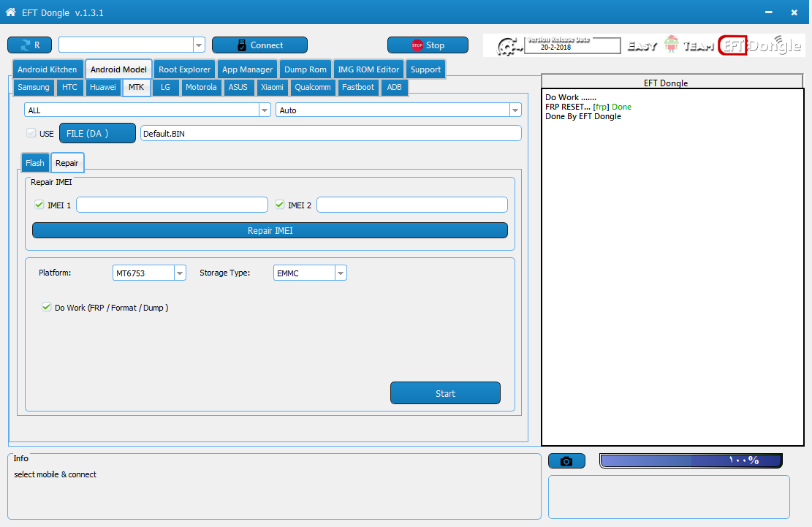
Task: Open the App Manager tab
Action: [x=248, y=69]
